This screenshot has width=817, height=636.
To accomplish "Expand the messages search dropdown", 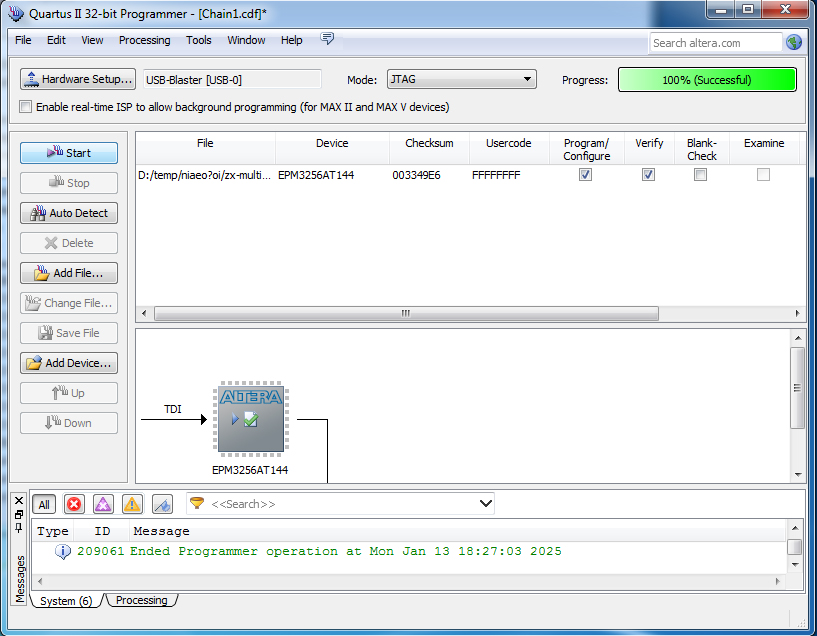I will point(486,503).
